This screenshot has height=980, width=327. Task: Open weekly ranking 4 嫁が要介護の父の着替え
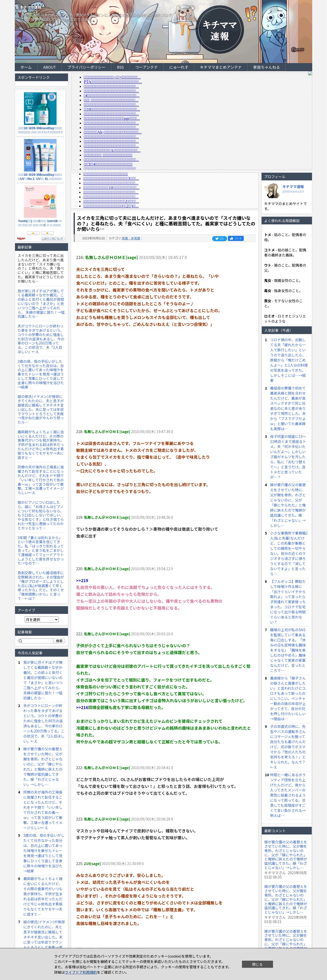point(289,505)
